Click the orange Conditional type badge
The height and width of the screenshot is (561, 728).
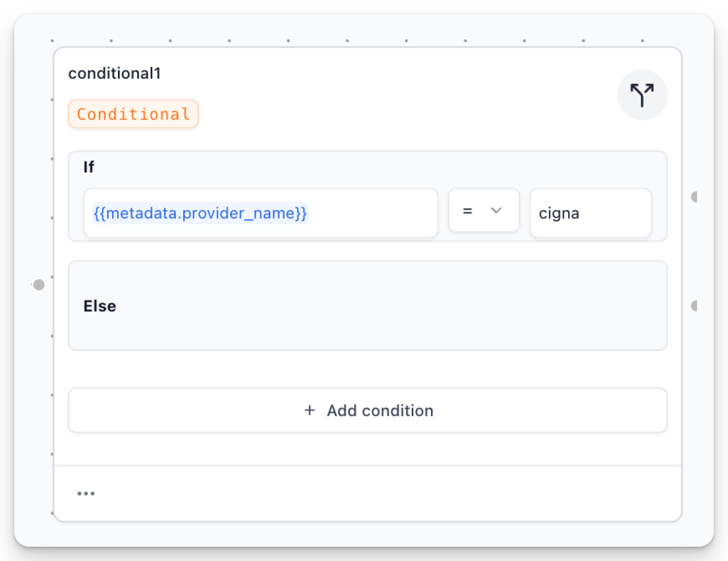coord(133,114)
